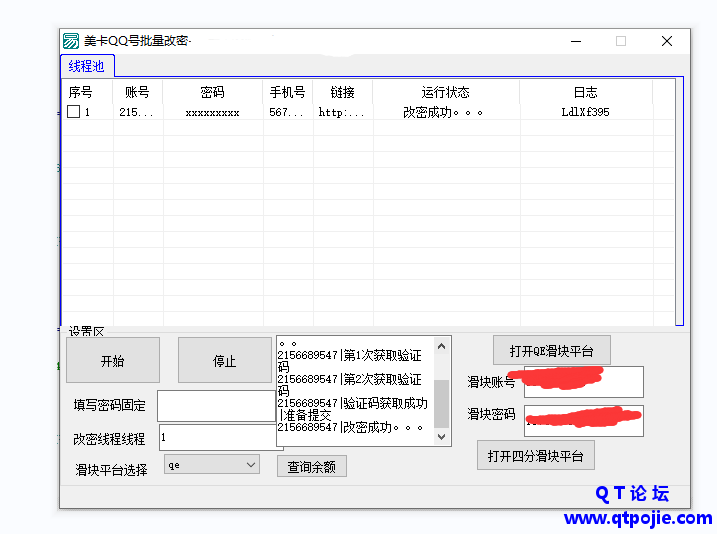Click log line 准备提交

(x=305, y=415)
